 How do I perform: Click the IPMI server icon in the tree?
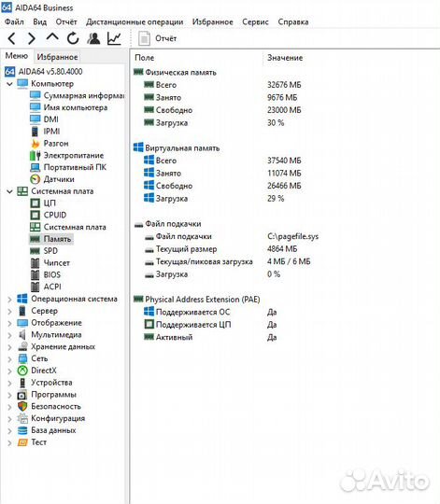35,132
